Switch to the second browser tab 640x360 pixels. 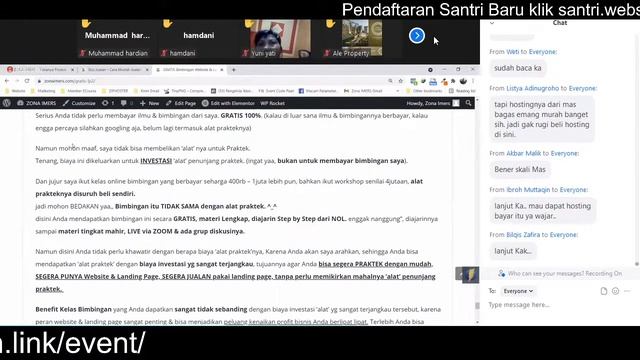click(x=115, y=70)
